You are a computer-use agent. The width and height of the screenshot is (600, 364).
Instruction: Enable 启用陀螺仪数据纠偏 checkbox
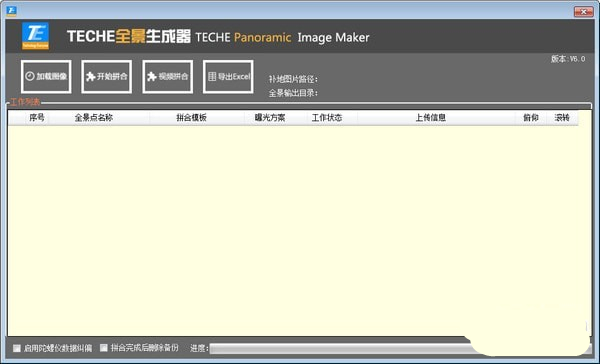point(17,348)
